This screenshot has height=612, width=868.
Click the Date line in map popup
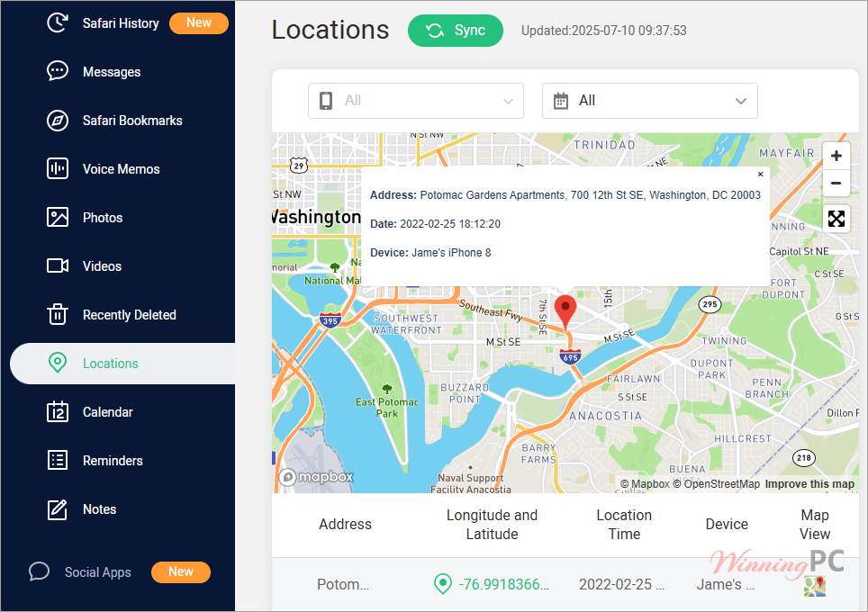[x=435, y=224]
